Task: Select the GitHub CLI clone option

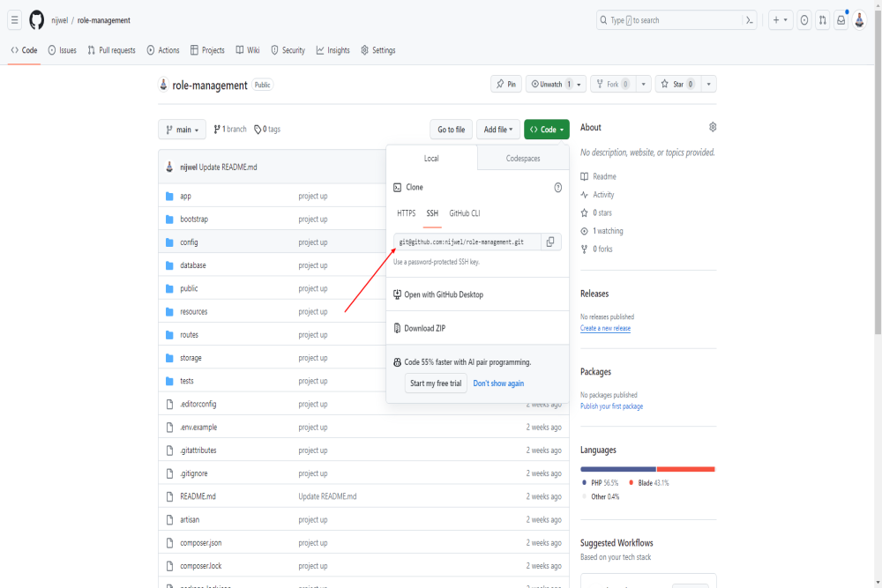Action: pos(465,213)
